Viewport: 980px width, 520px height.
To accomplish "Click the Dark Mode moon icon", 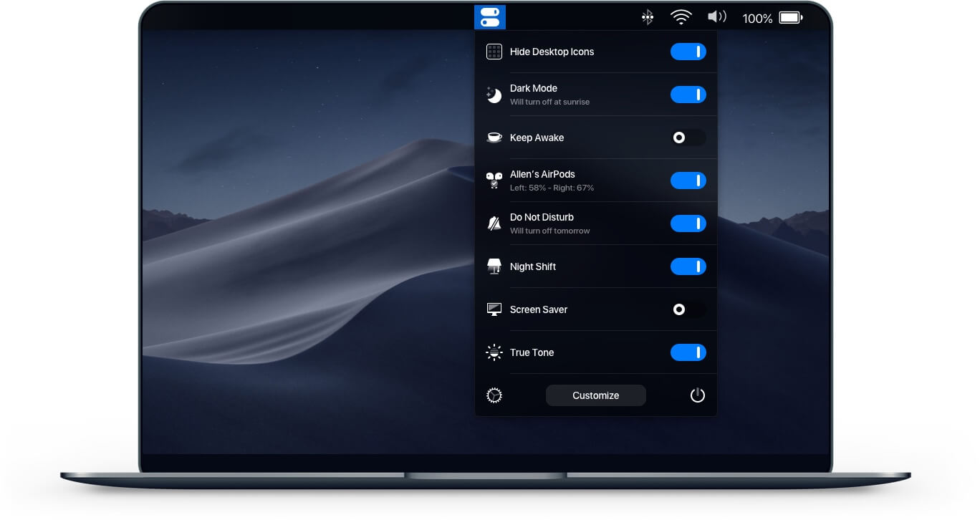I will click(494, 94).
